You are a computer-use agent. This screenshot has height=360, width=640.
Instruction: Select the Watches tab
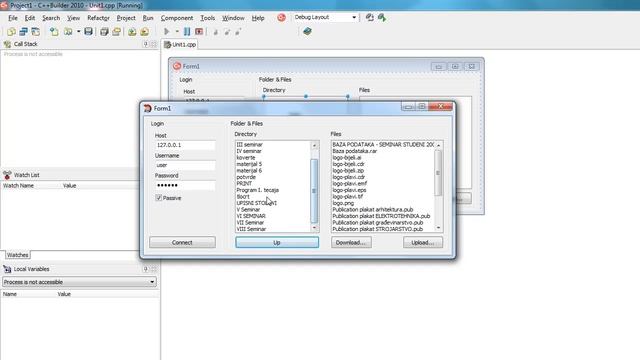[x=18, y=255]
